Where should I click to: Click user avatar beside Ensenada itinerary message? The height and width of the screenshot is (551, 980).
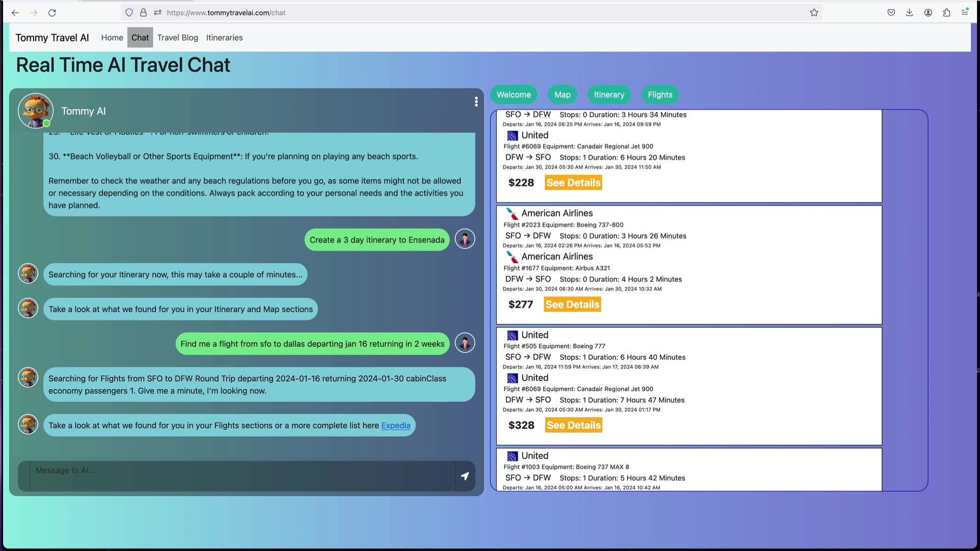tap(465, 239)
